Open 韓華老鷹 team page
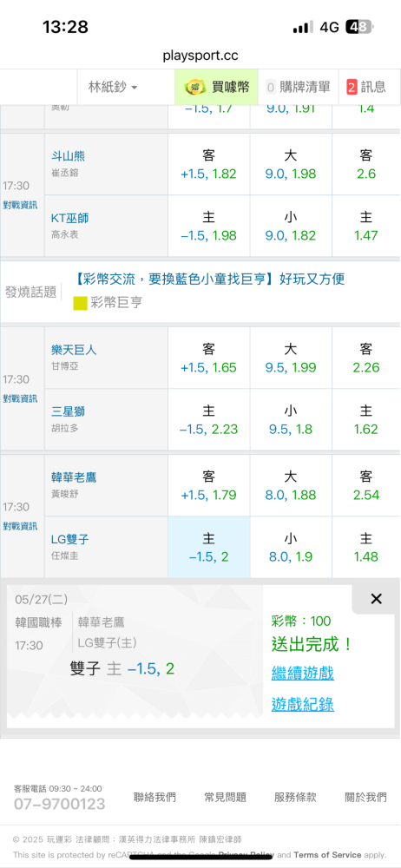This screenshot has width=401, height=868. [74, 477]
